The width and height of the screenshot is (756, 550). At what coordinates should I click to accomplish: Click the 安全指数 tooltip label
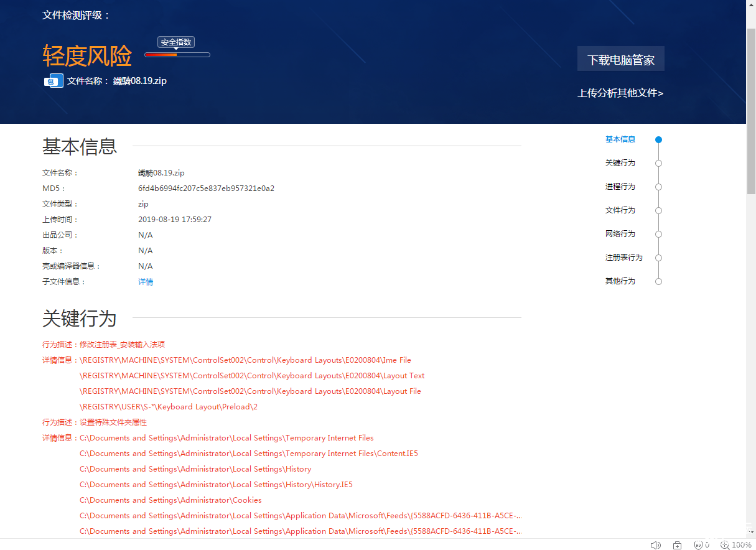pos(176,42)
